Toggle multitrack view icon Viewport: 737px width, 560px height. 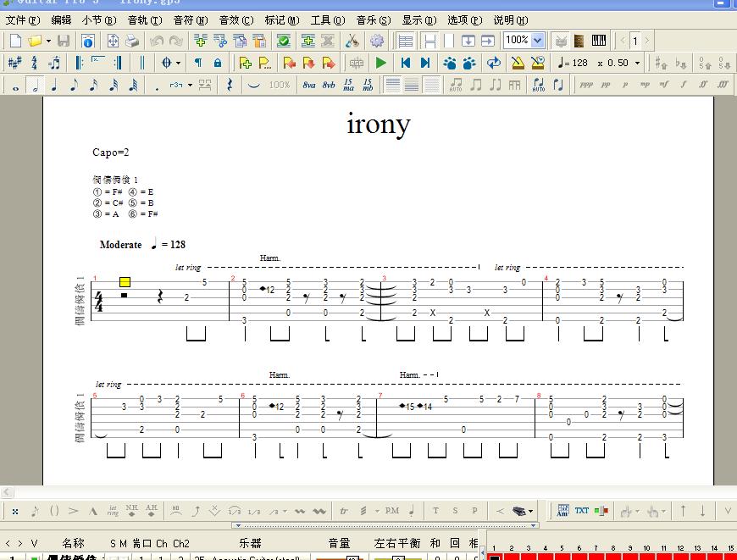pyautogui.click(x=405, y=41)
